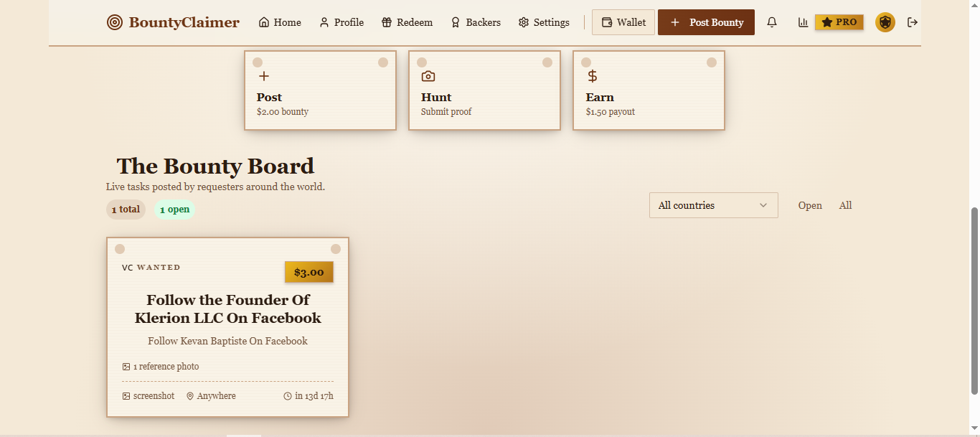Viewport: 980px width, 437px height.
Task: Open the Follow the Founder bounty title
Action: pyautogui.click(x=228, y=309)
